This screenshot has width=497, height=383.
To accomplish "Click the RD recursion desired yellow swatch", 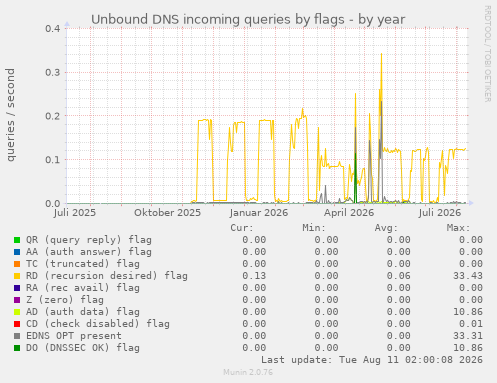I will [x=17, y=276].
